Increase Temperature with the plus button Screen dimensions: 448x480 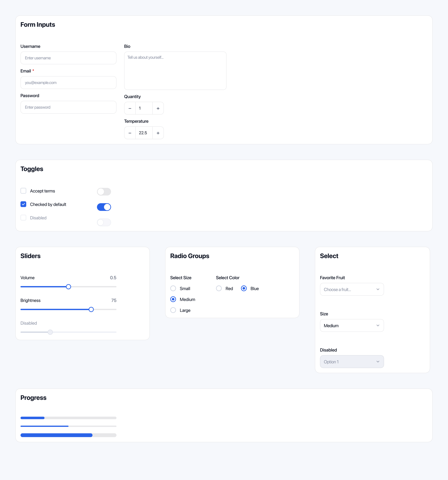(158, 133)
